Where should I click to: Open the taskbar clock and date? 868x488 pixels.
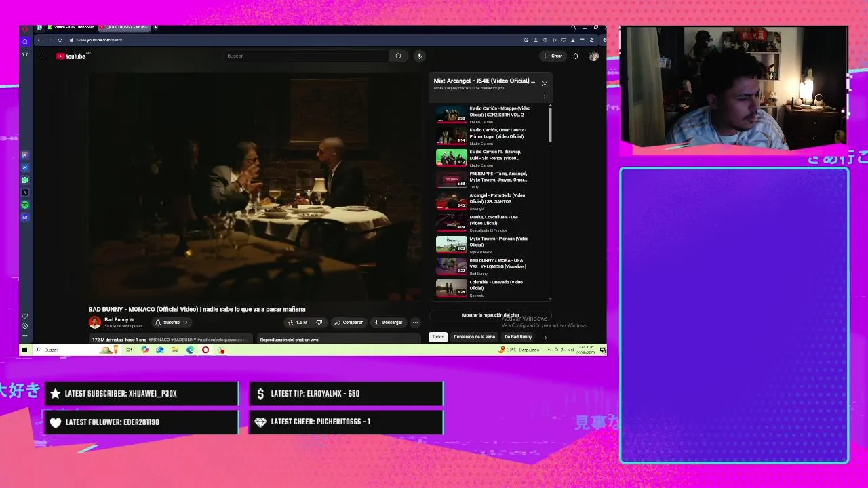585,350
